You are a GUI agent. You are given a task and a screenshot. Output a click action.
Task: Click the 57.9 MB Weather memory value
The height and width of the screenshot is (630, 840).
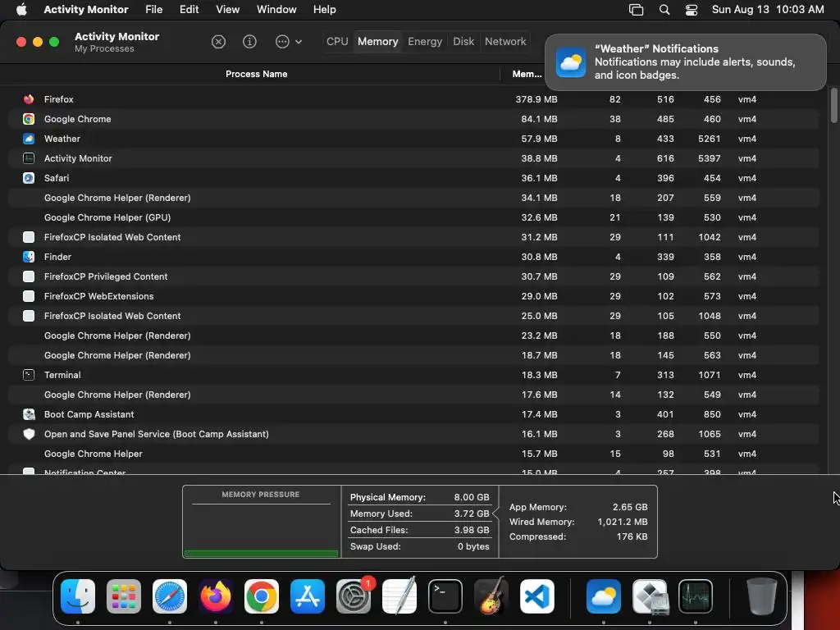pos(539,139)
